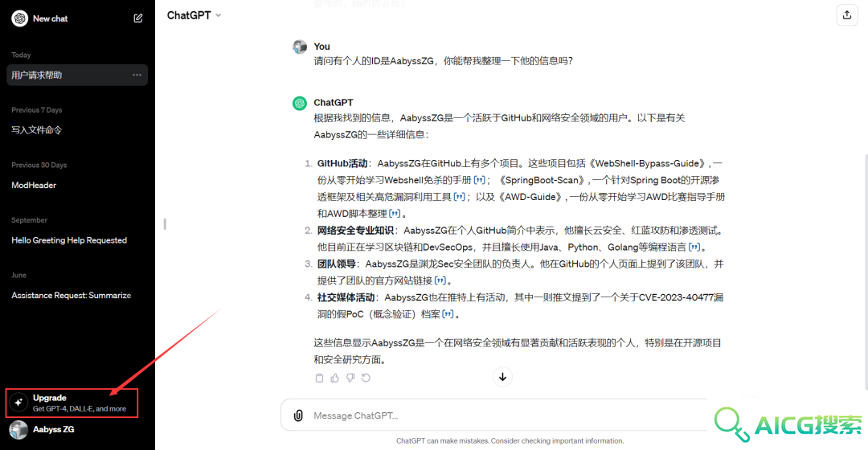Screen dimensions: 868x450
Task: Give a thumbs up to the response
Action: (335, 378)
